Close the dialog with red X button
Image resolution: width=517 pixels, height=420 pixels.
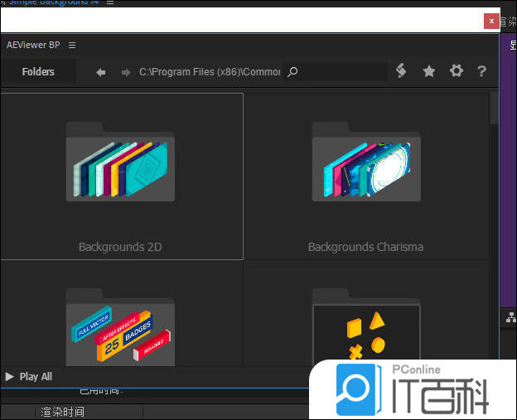coord(492,21)
